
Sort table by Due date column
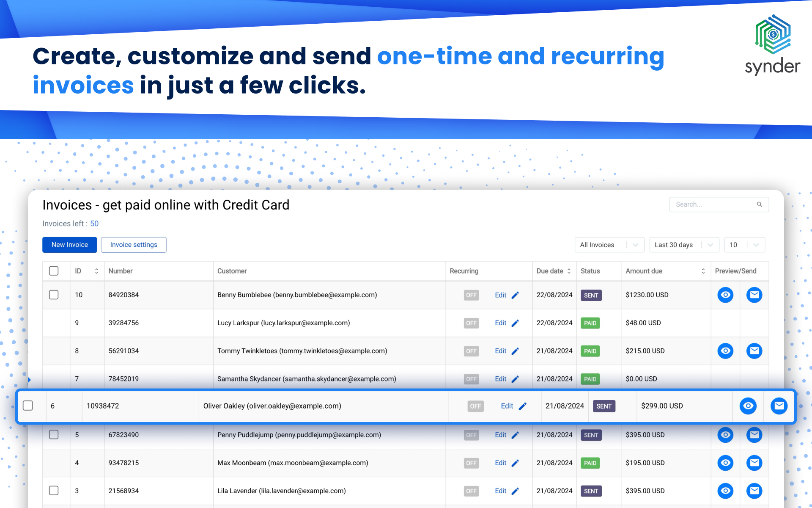pyautogui.click(x=569, y=271)
